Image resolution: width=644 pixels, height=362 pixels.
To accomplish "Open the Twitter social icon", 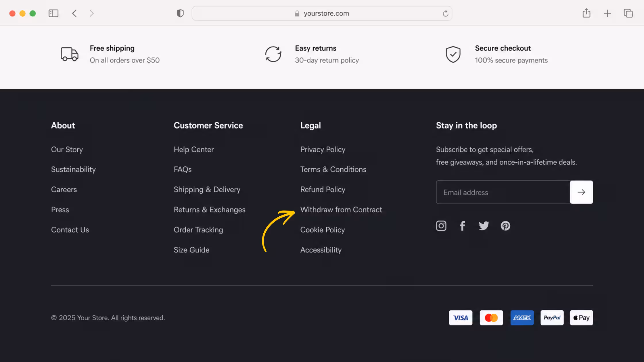I will tap(484, 226).
